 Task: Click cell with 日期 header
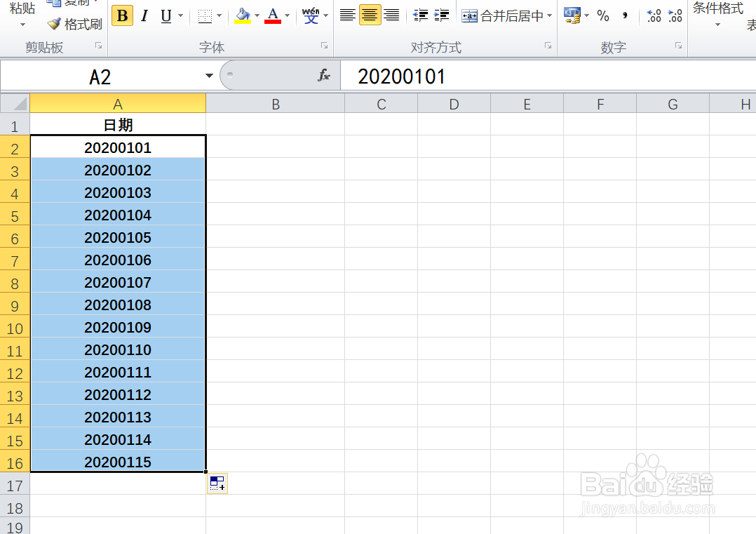click(118, 124)
